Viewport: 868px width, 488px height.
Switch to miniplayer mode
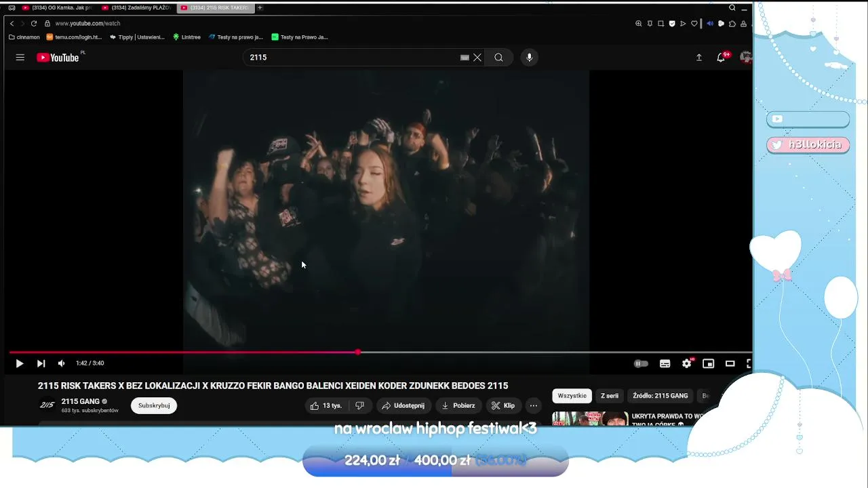pyautogui.click(x=709, y=364)
